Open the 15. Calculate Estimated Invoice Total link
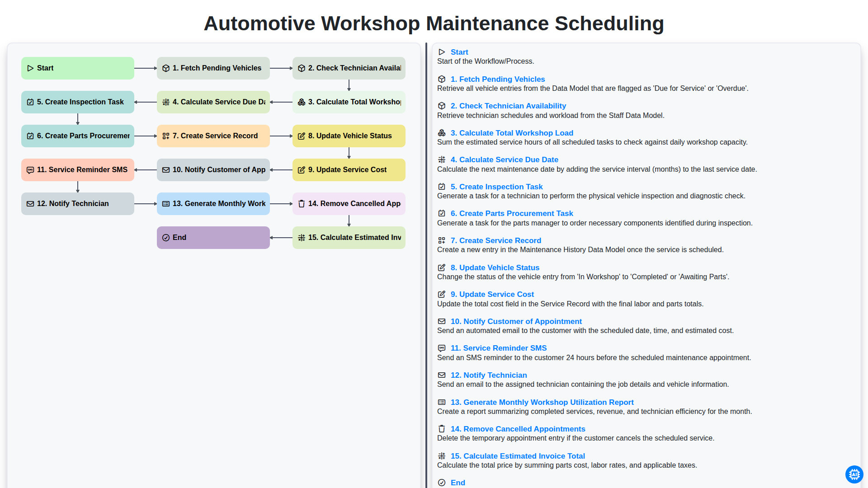The height and width of the screenshot is (488, 868). click(518, 456)
